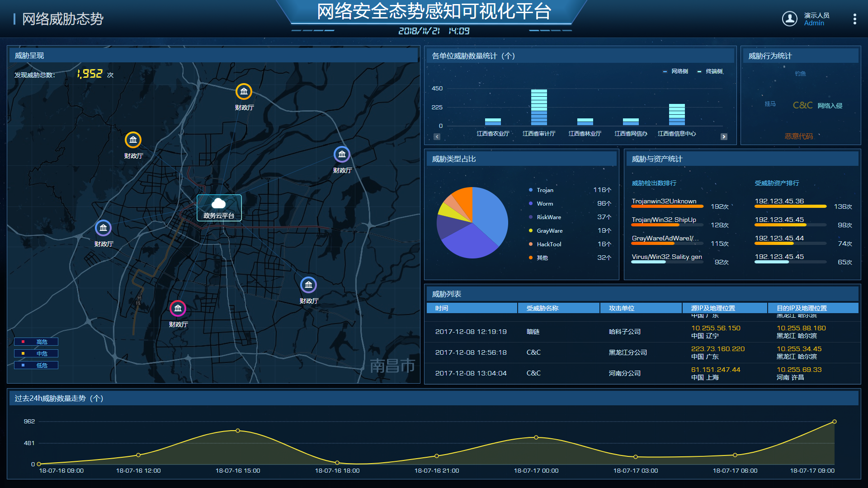Click trend data point at 18-07-17 09:00
Screen dimensions: 868x488
pos(835,422)
